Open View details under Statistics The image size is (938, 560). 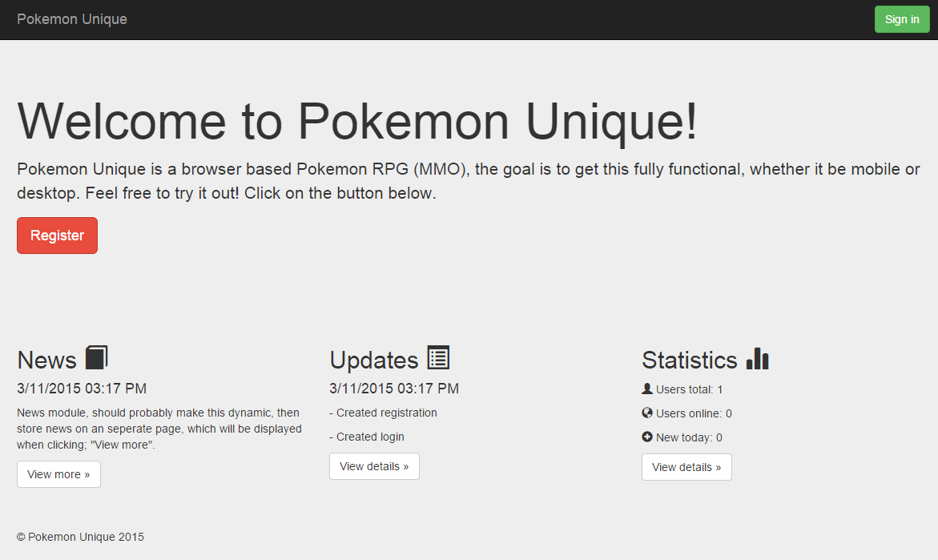[686, 466]
